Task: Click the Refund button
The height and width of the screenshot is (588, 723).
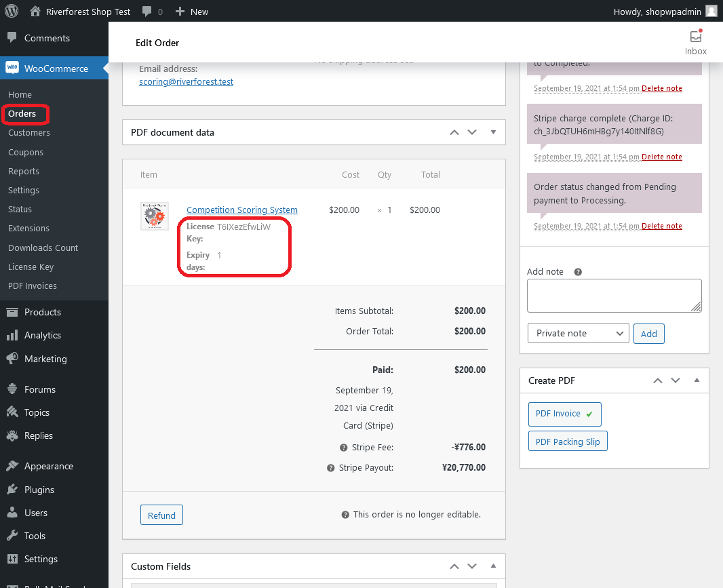Action: coord(161,515)
